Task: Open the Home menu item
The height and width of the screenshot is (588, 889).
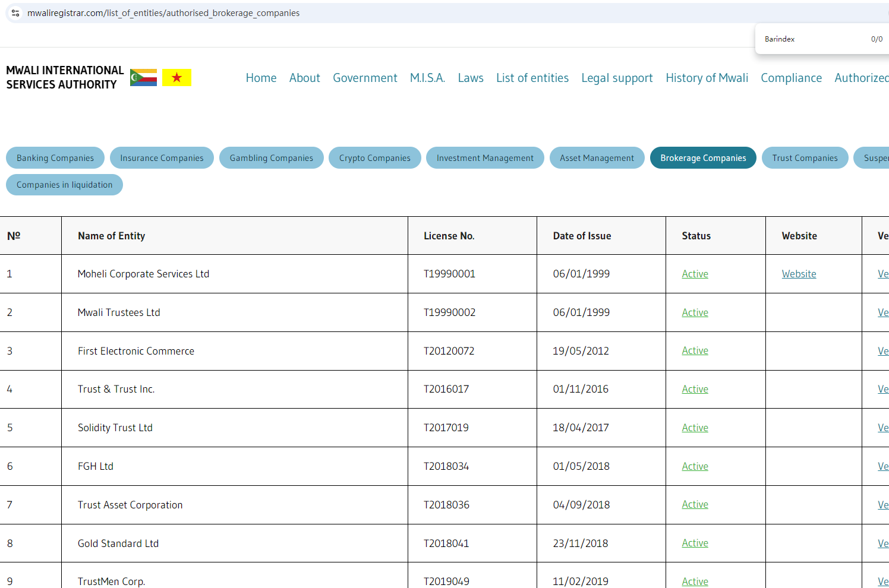Action: click(261, 78)
